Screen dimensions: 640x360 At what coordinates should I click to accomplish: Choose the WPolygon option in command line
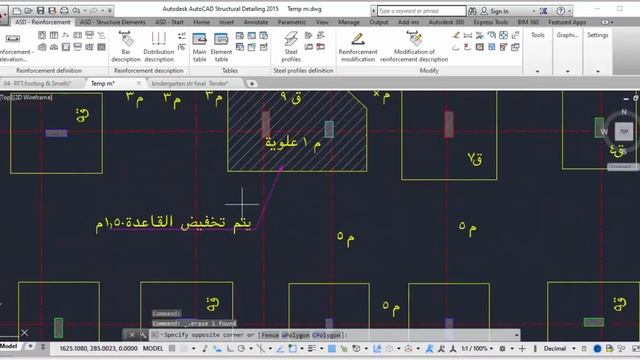(295, 335)
